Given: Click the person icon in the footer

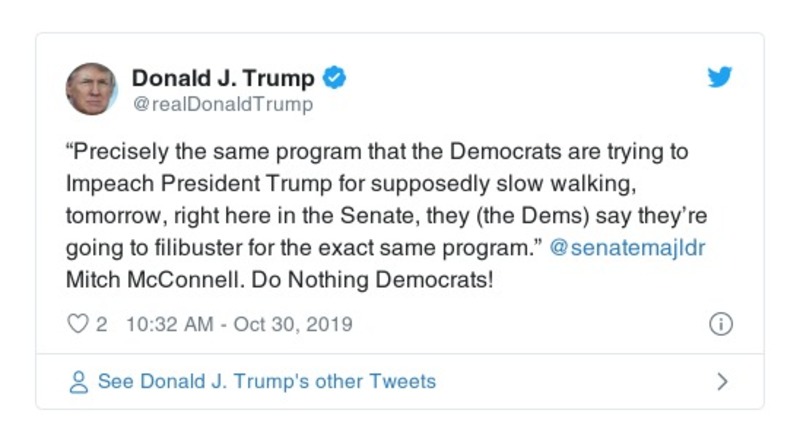Looking at the screenshot, I should [x=77, y=382].
